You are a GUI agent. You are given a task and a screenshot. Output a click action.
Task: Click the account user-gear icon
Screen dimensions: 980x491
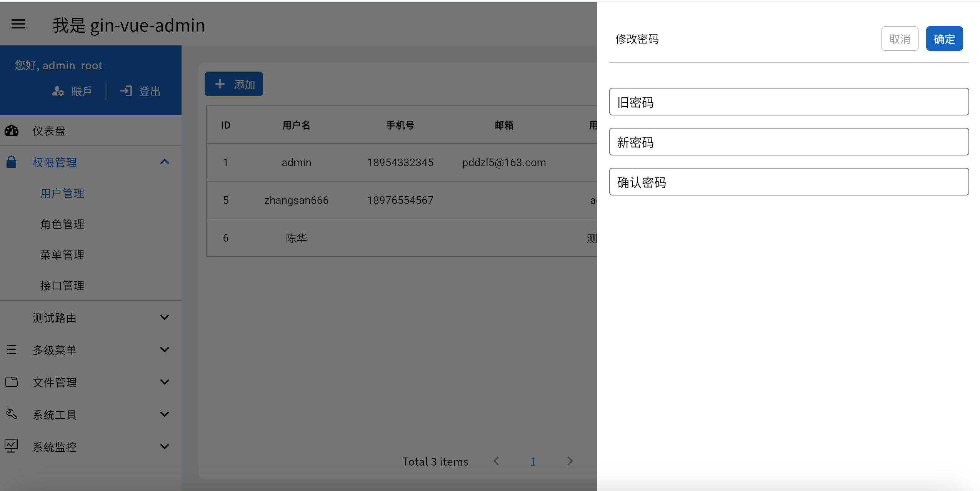click(x=58, y=91)
